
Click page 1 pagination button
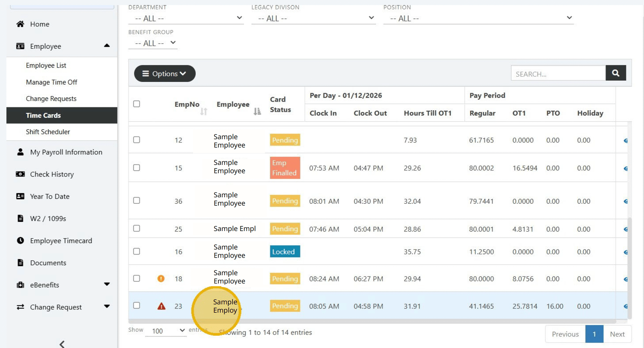click(594, 334)
